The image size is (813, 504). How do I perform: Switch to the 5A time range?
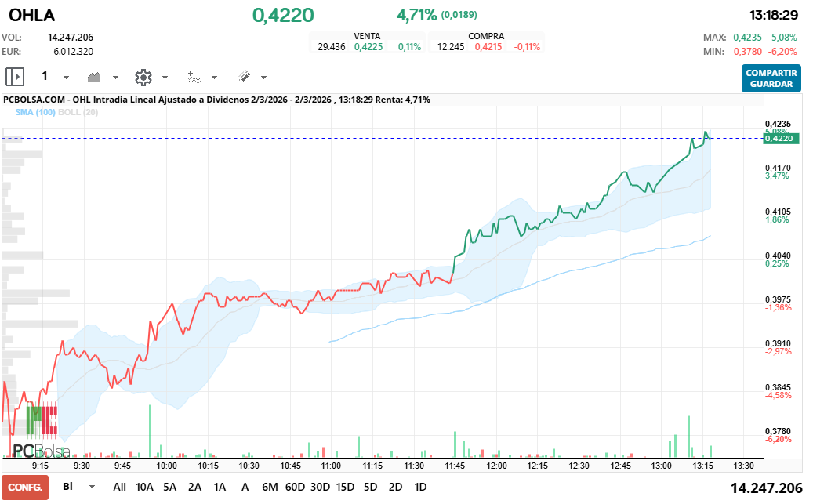click(169, 487)
